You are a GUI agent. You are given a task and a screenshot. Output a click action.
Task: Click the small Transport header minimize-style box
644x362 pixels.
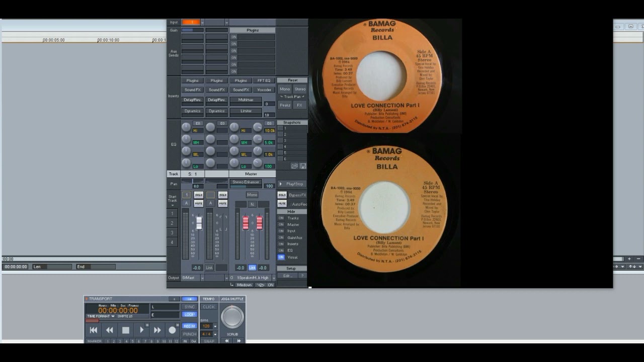pos(175,299)
